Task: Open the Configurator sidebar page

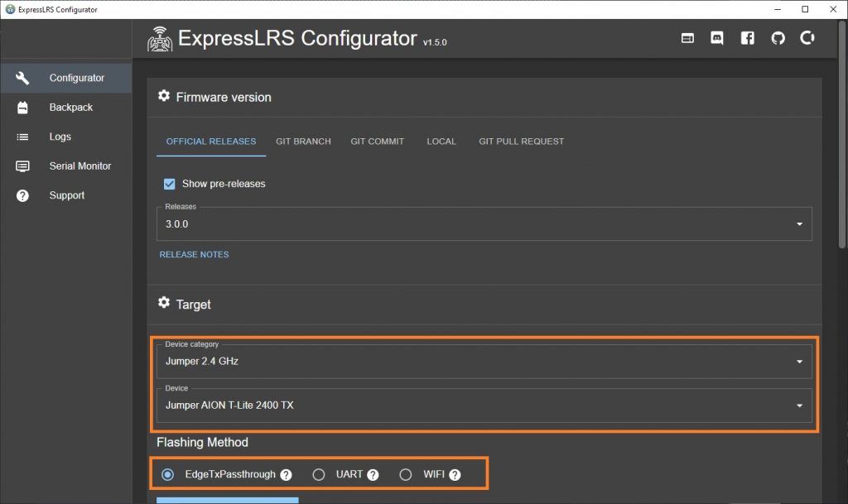Action: (66, 78)
